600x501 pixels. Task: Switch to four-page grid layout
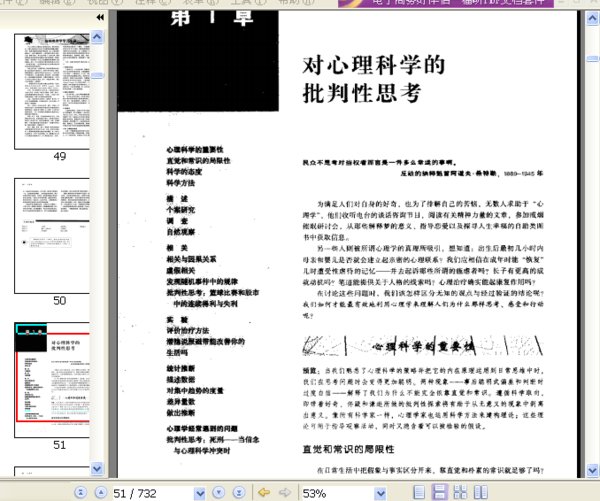pyautogui.click(x=460, y=492)
